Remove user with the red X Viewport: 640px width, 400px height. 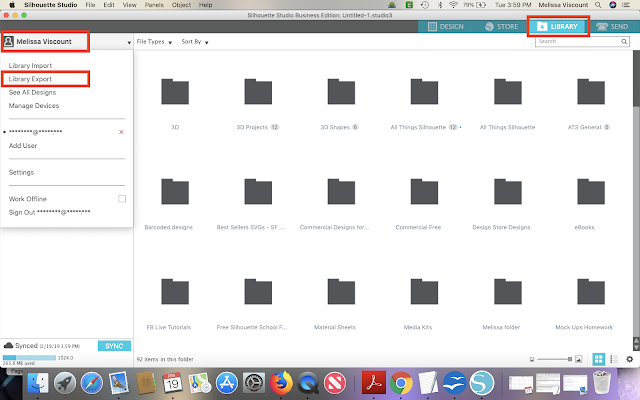tap(121, 132)
